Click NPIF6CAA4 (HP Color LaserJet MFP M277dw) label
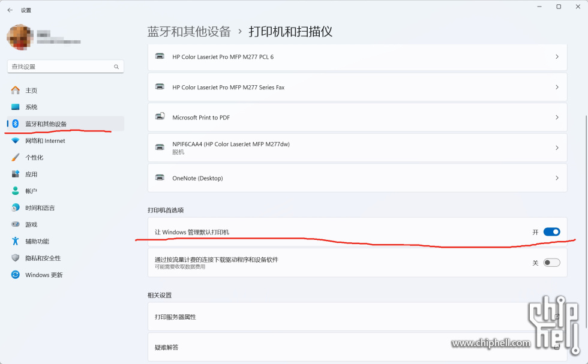 coord(231,144)
